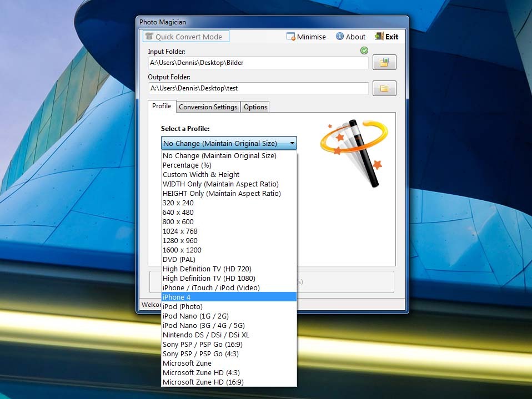Choose Nintendo DS / DSi / DSi XL
Screen dimensions: 532x399
(229, 335)
